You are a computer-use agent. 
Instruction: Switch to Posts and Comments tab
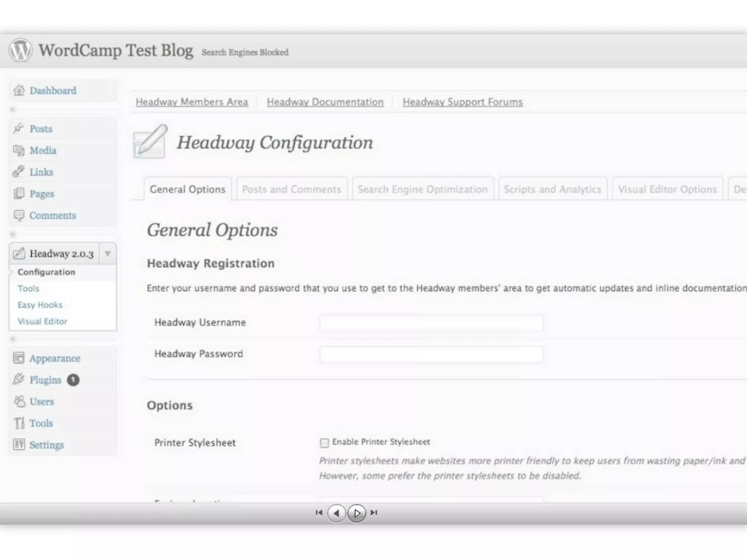(x=291, y=189)
